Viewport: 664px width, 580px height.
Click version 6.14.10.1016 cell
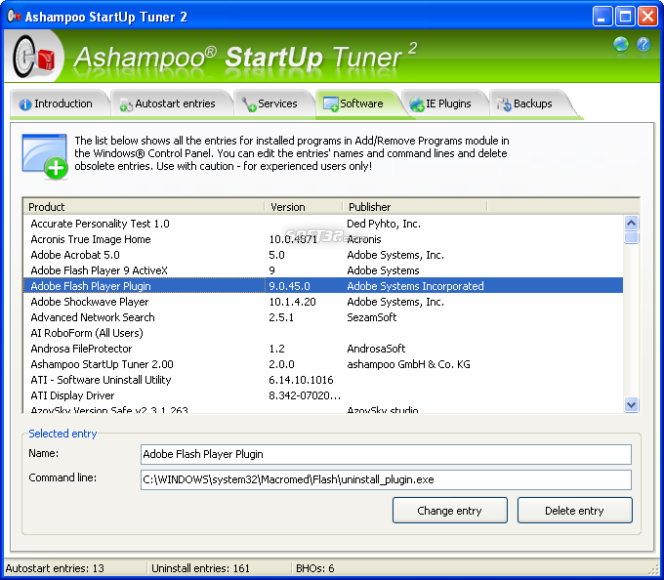[301, 380]
